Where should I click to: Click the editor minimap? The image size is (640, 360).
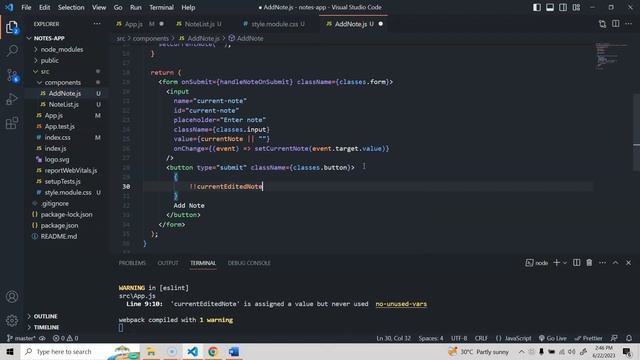tap(611, 56)
